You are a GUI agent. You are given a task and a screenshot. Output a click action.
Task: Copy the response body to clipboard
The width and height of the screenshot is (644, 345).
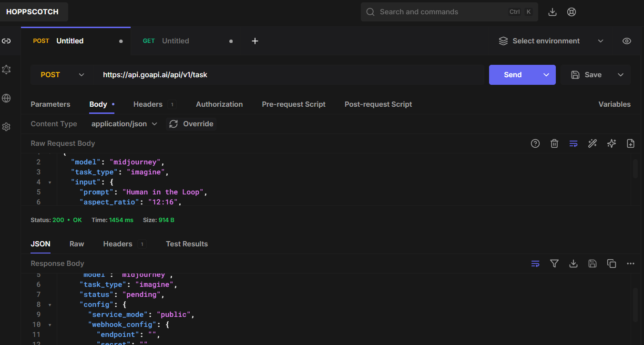(612, 263)
